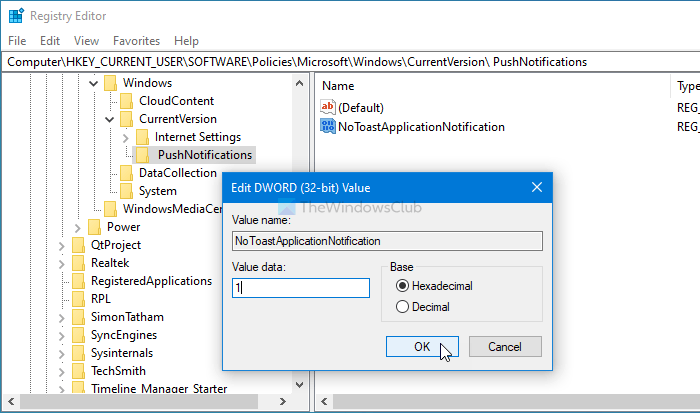Select the Decimal base option
Screen dimensions: 700x413
pos(403,307)
